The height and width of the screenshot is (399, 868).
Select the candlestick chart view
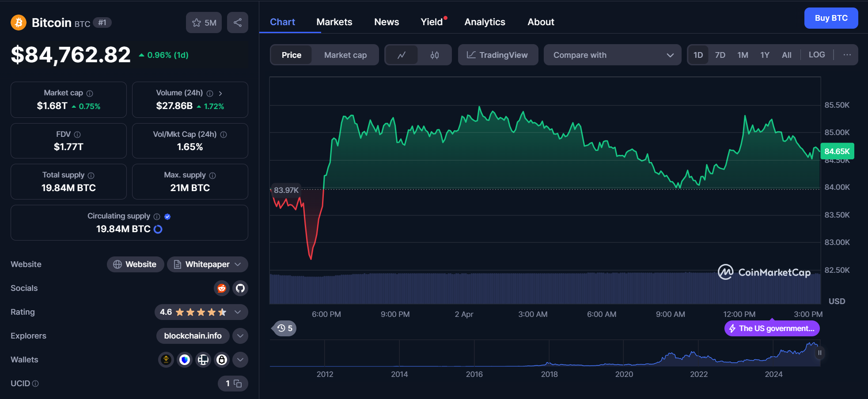tap(434, 55)
